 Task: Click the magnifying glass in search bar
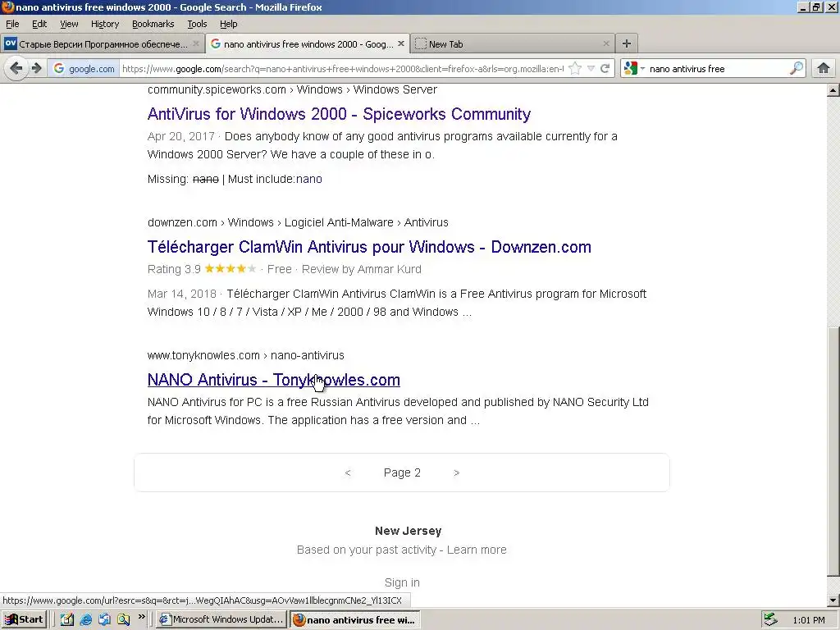796,69
